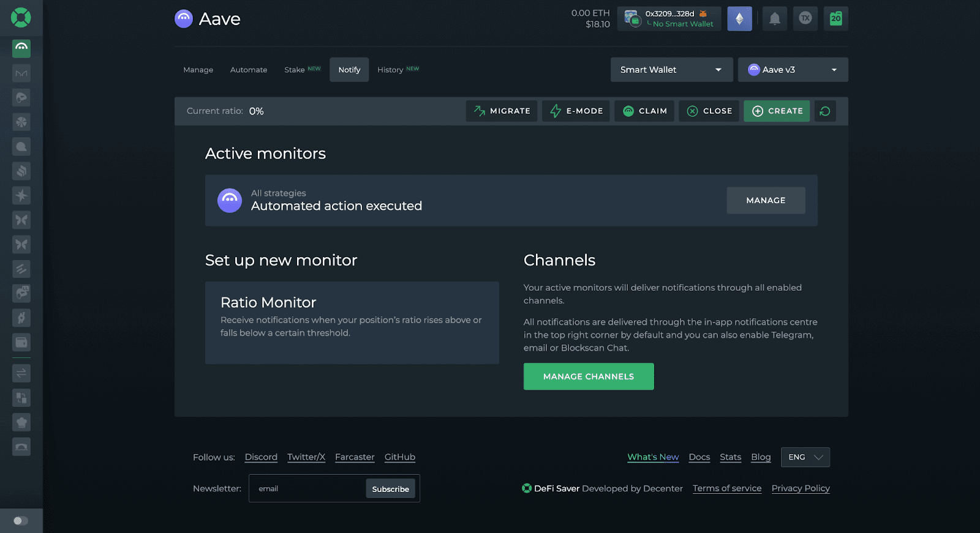Click the newsletter email input field
Screen dimensions: 980x533
[306, 488]
